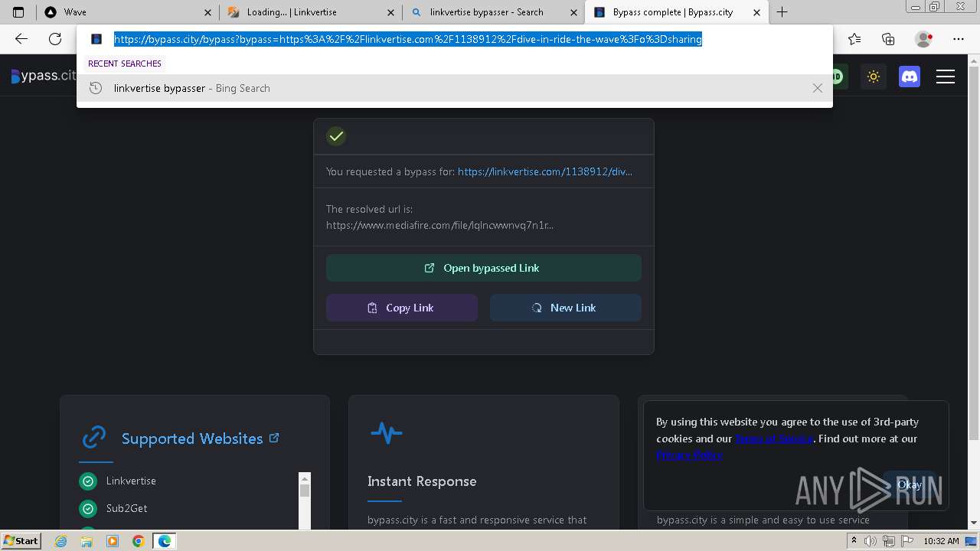Close the Bypass.city tab
The width and height of the screenshot is (980, 551).
click(x=757, y=12)
